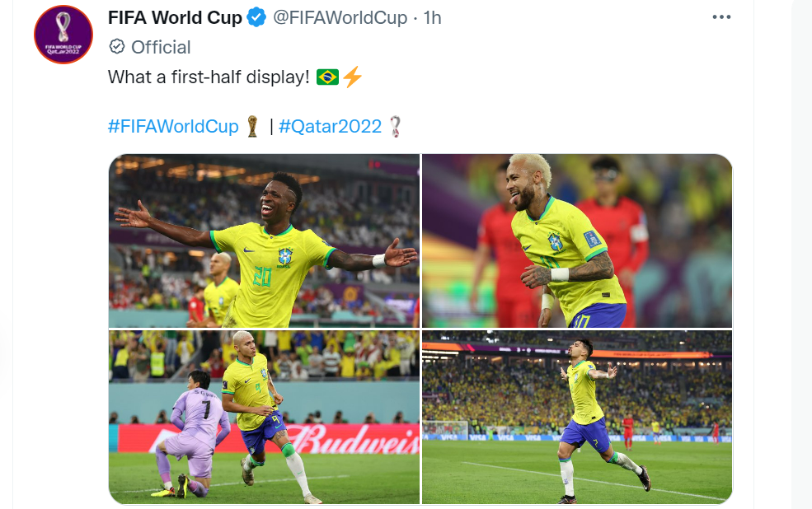812x509 pixels.
Task: Open photo of blond player sticking tongue out
Action: click(577, 240)
